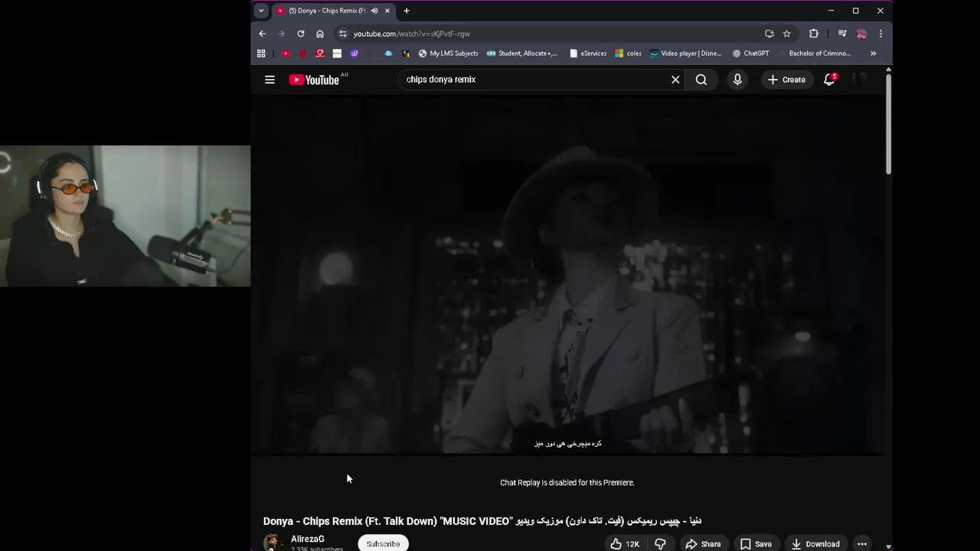The width and height of the screenshot is (980, 551).
Task: Clear the search box text
Action: pyautogui.click(x=675, y=80)
